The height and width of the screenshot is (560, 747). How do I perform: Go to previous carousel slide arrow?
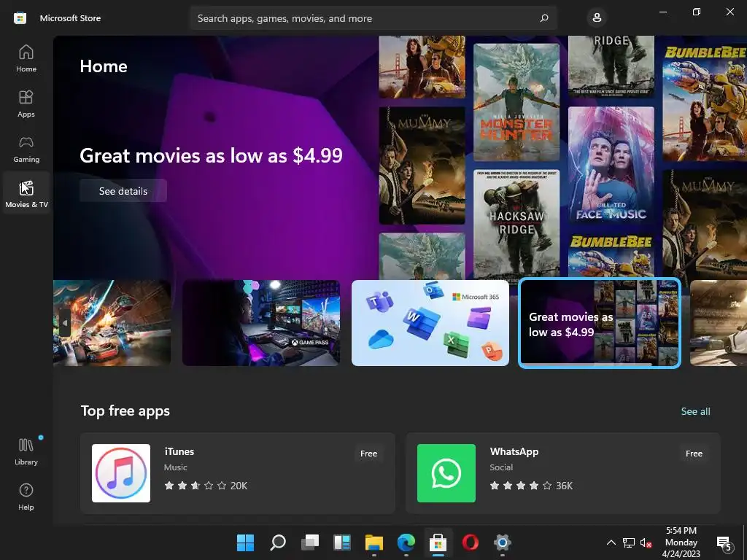pyautogui.click(x=65, y=323)
